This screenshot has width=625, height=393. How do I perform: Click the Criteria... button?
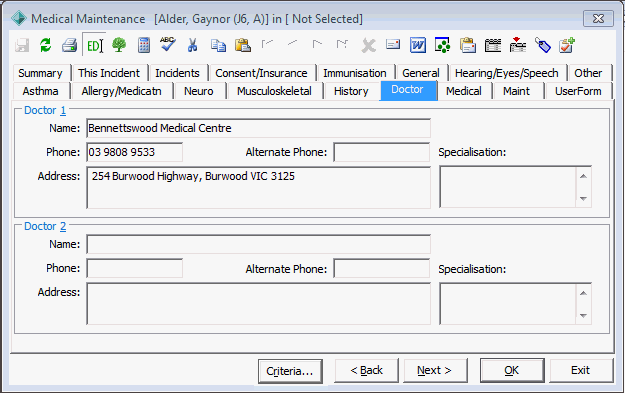(x=290, y=371)
